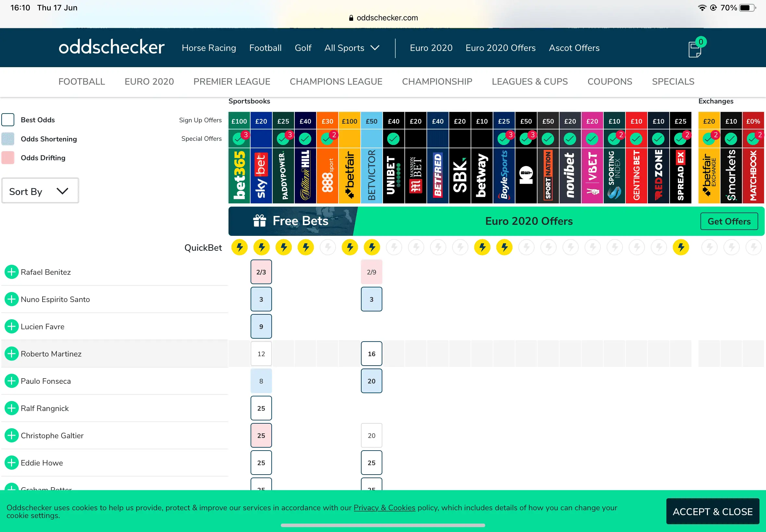This screenshot has width=766, height=532.
Task: Select Sky Bet 2/3 odds for Benitez
Action: click(261, 272)
